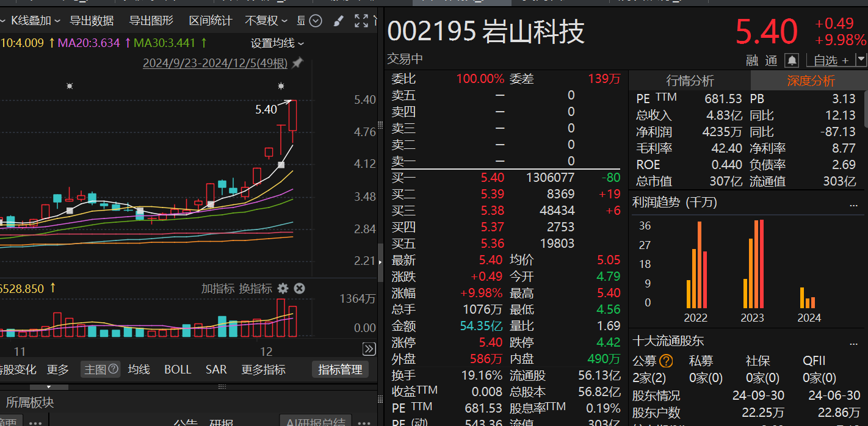Click the 跌停 limit-down price 4.42
Screen dimensions: 868x426
pos(609,342)
